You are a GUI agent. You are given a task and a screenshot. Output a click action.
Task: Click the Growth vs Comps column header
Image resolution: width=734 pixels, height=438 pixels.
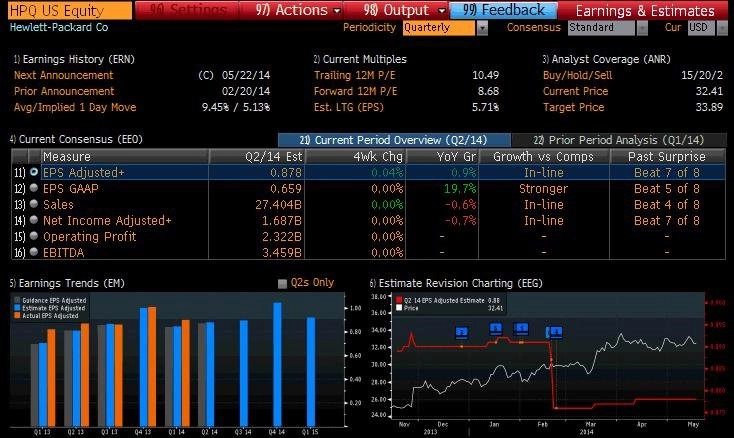[544, 156]
